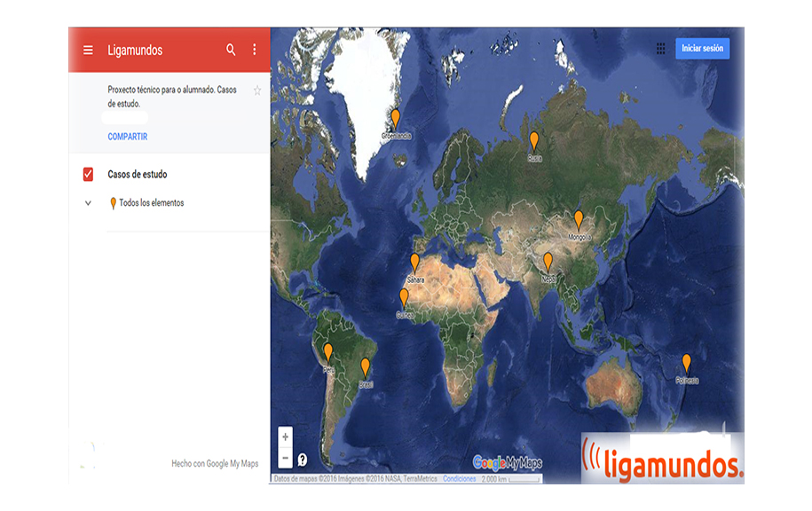Click the Condiciones link
The height and width of the screenshot is (511, 812).
click(459, 479)
